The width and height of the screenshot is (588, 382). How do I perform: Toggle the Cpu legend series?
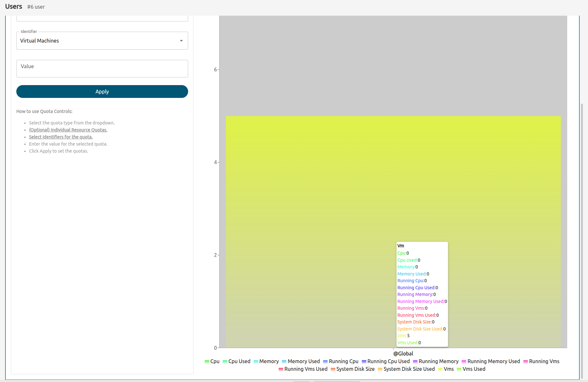[212, 361]
